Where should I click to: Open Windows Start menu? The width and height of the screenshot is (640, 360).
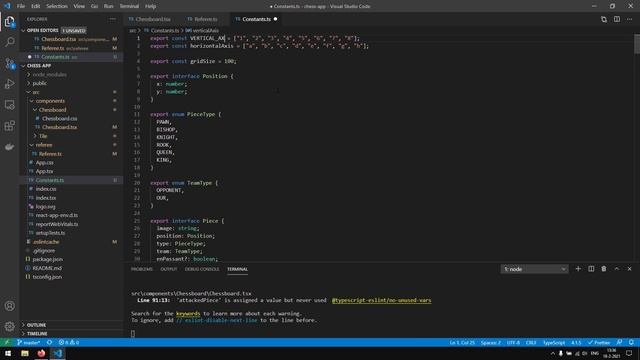[x=8, y=353]
